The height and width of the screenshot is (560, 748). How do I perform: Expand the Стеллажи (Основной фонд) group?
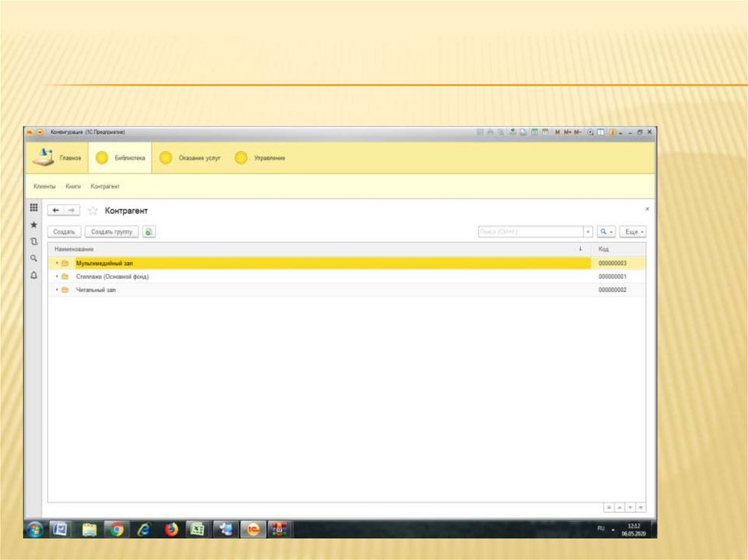coord(57,277)
